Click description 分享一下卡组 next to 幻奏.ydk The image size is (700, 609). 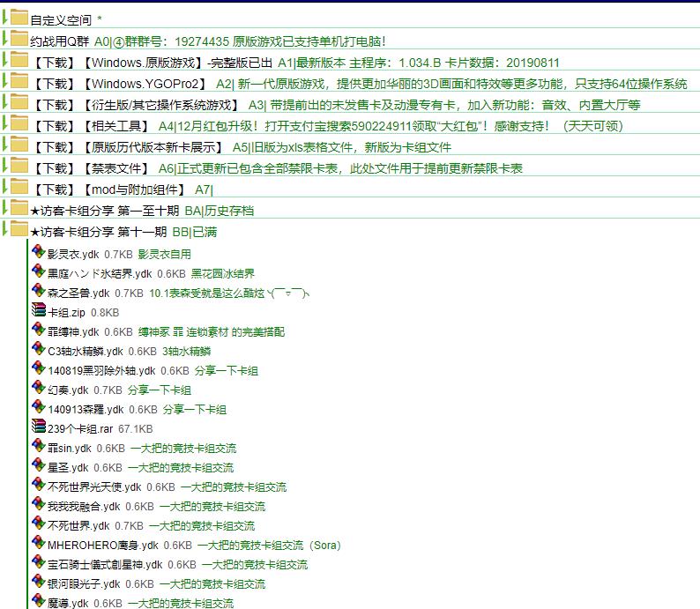tap(160, 390)
